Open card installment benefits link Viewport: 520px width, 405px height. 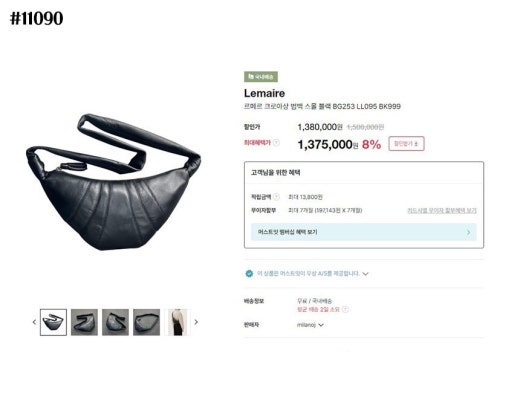[442, 210]
